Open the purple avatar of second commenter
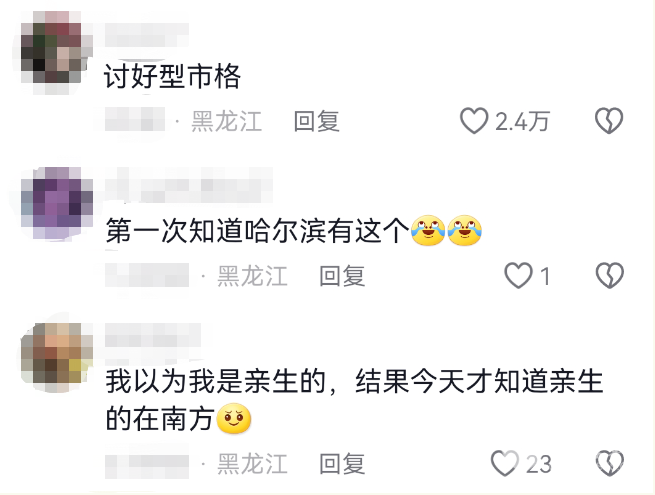Screen dimensions: 655x495 coord(57,203)
